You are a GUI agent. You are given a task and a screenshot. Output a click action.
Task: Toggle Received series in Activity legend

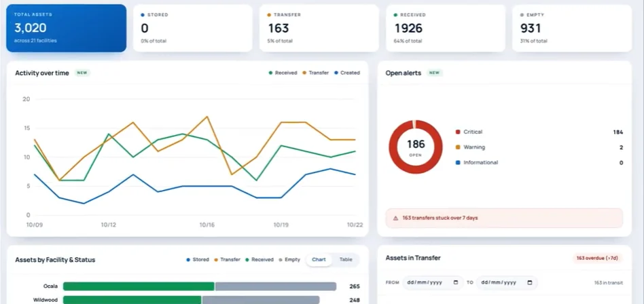coord(283,73)
